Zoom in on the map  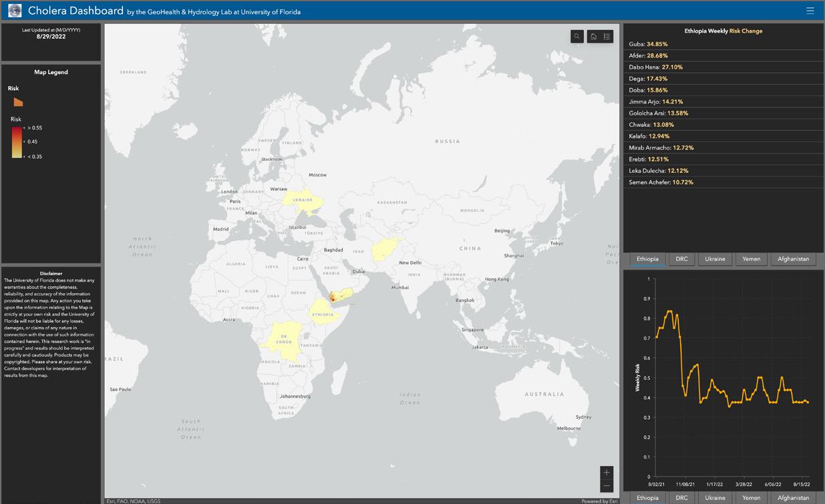pos(607,473)
